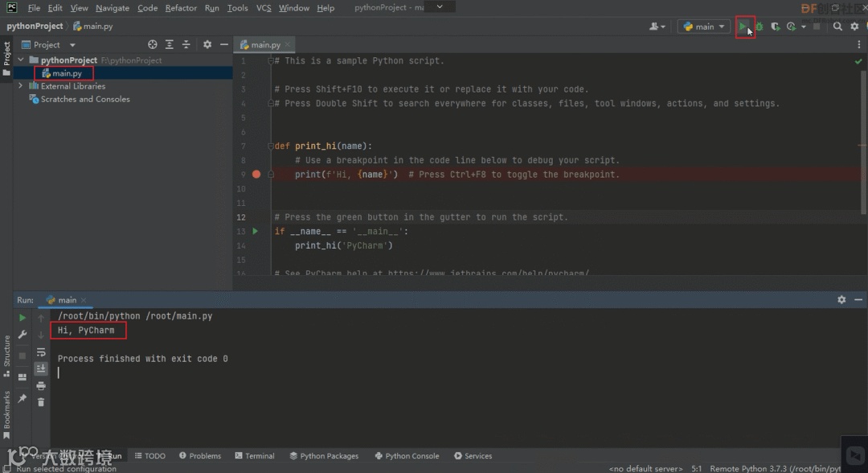
Task: Click no default server status widget
Action: (x=645, y=468)
